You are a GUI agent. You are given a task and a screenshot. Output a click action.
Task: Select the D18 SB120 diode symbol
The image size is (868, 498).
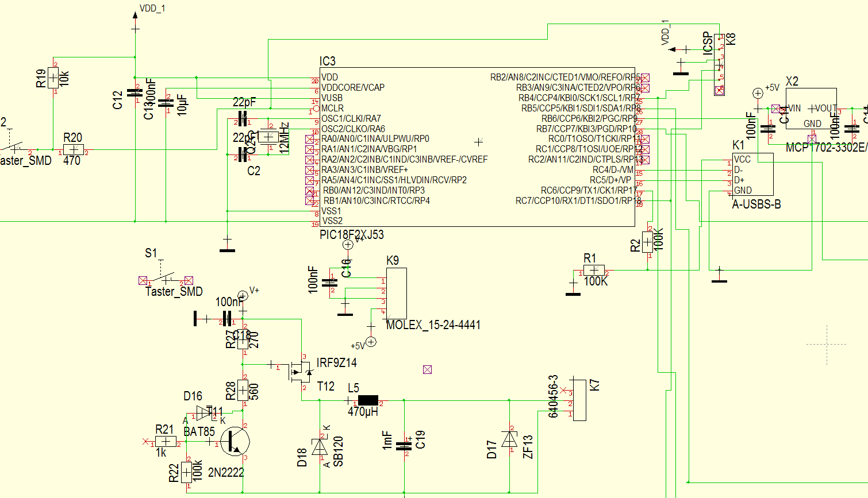[320, 446]
